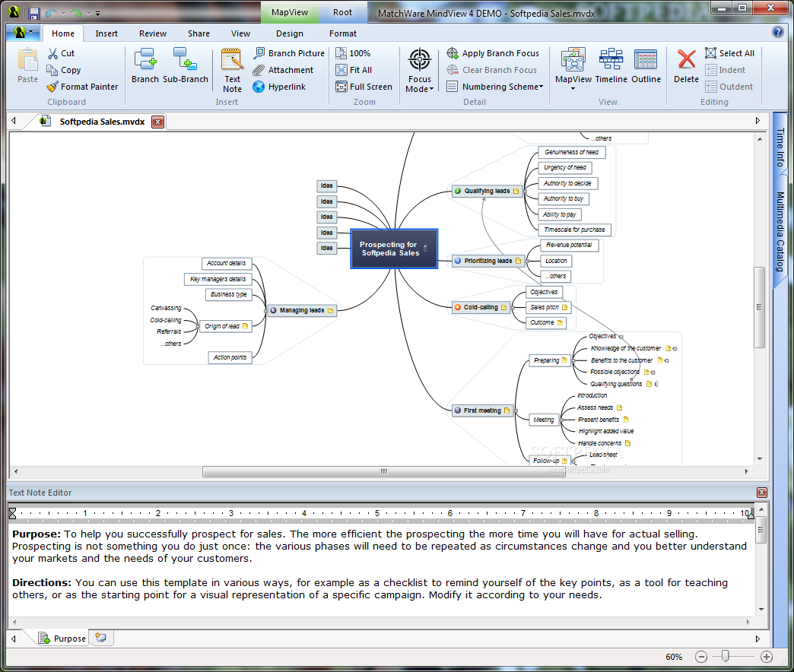Open the Numbering Scheme dropdown

point(495,87)
